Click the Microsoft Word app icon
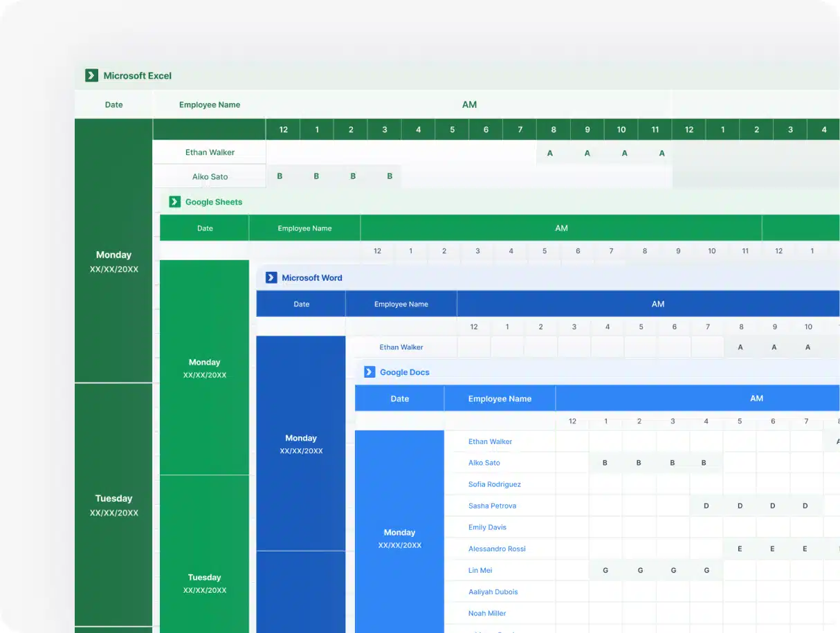 click(271, 277)
